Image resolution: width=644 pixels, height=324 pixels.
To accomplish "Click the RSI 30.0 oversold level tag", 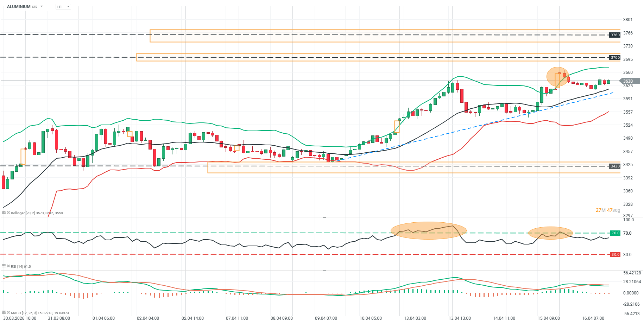I will pos(615,254).
